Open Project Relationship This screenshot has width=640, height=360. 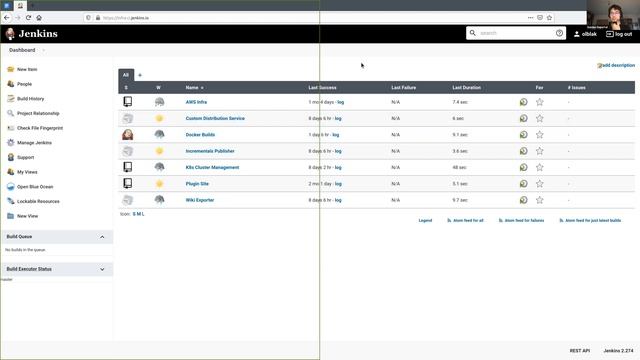tap(38, 113)
